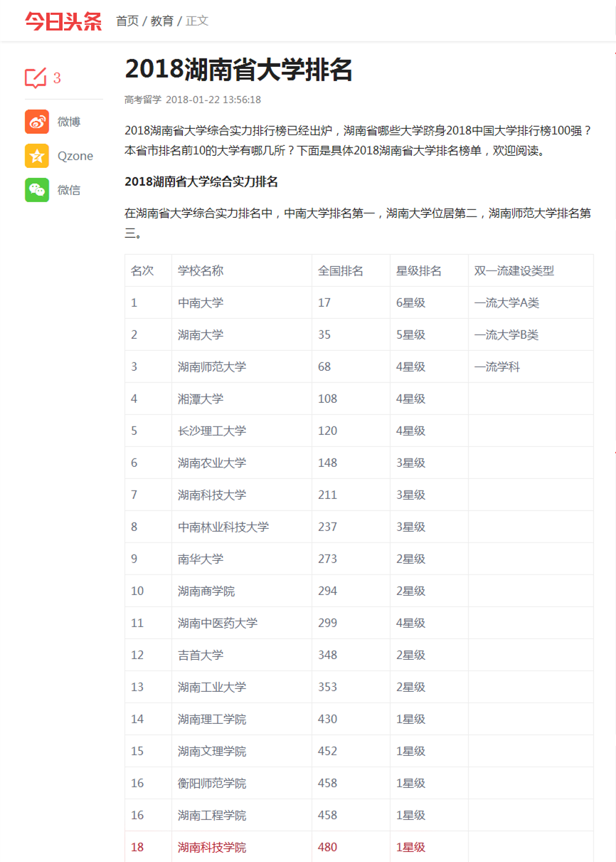Click 微信 share label
Screen dimensions: 616x862
pos(69,190)
